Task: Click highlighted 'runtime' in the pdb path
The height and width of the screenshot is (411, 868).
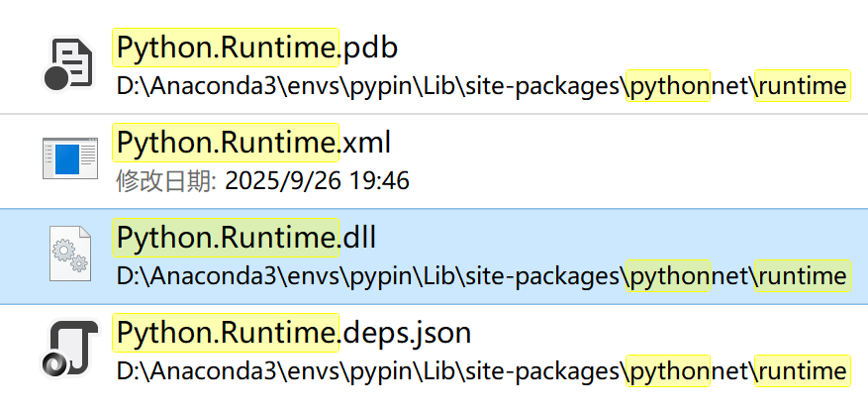Action: click(802, 86)
